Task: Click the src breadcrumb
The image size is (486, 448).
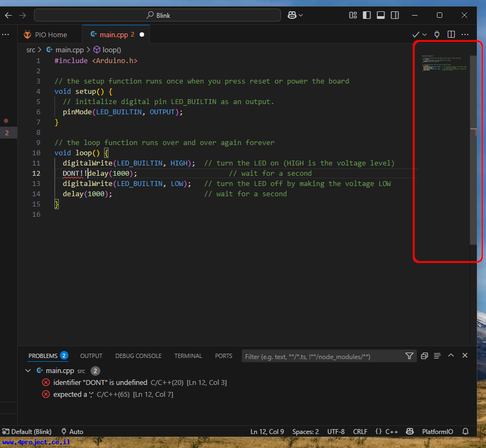Action: [31, 50]
